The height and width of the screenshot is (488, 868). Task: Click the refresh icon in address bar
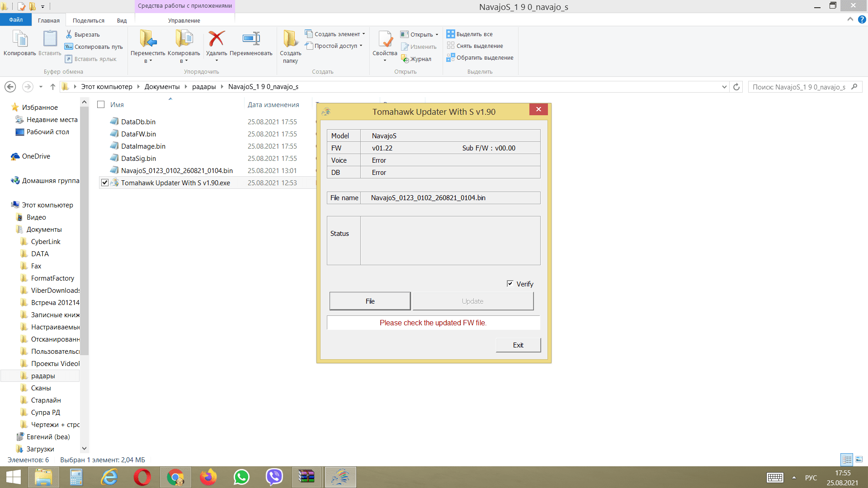pos(736,87)
